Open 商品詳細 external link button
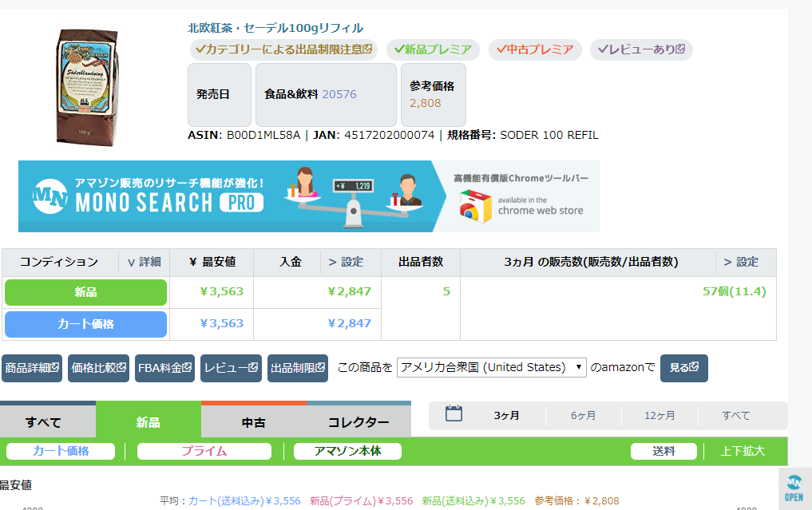The width and height of the screenshot is (812, 510). tap(32, 368)
